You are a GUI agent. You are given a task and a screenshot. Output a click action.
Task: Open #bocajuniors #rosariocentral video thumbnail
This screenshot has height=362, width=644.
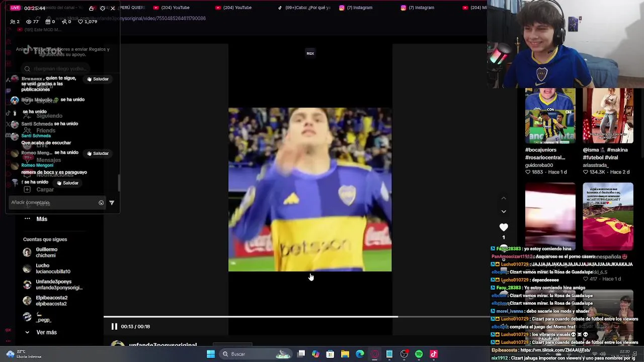tap(550, 116)
